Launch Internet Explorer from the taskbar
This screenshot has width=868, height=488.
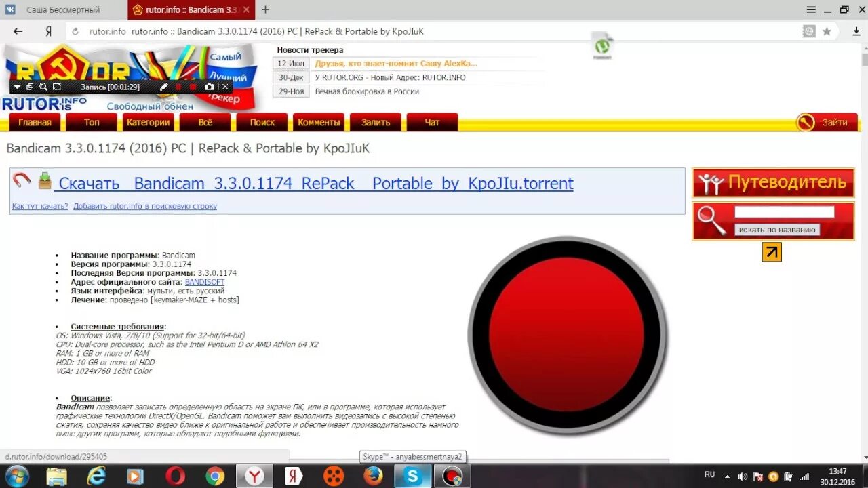(x=96, y=476)
